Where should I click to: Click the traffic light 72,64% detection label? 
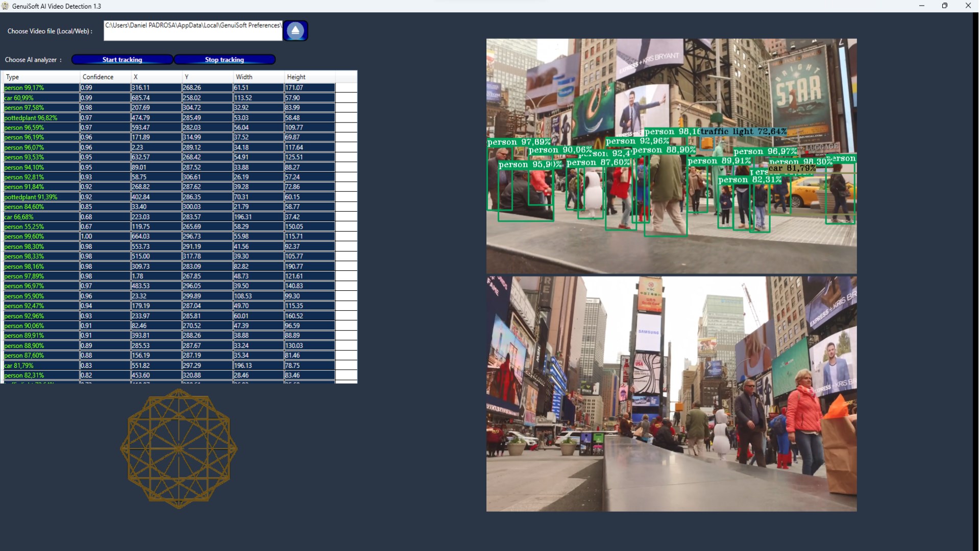click(743, 132)
